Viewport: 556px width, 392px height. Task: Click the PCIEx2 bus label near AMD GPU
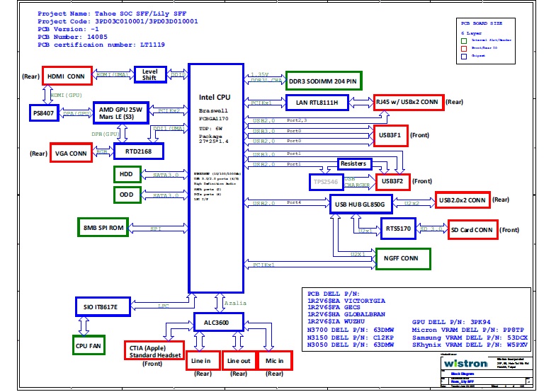[169, 110]
